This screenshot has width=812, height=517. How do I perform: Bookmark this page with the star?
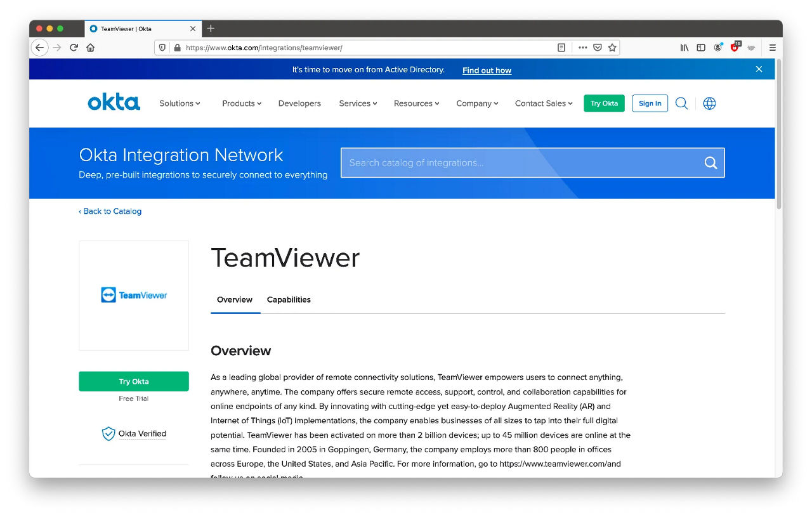(x=612, y=48)
